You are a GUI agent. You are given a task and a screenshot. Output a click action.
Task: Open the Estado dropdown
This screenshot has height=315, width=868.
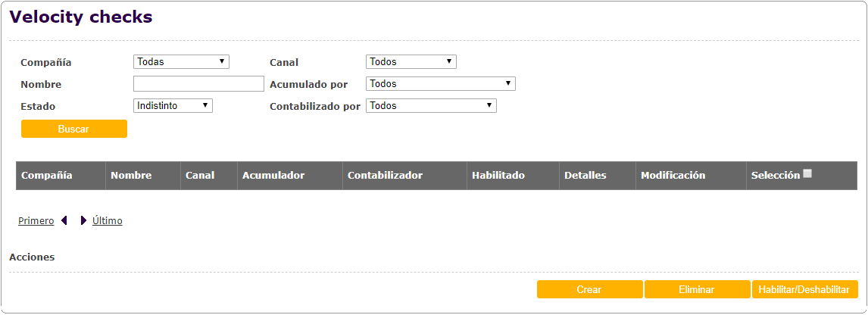pyautogui.click(x=173, y=106)
